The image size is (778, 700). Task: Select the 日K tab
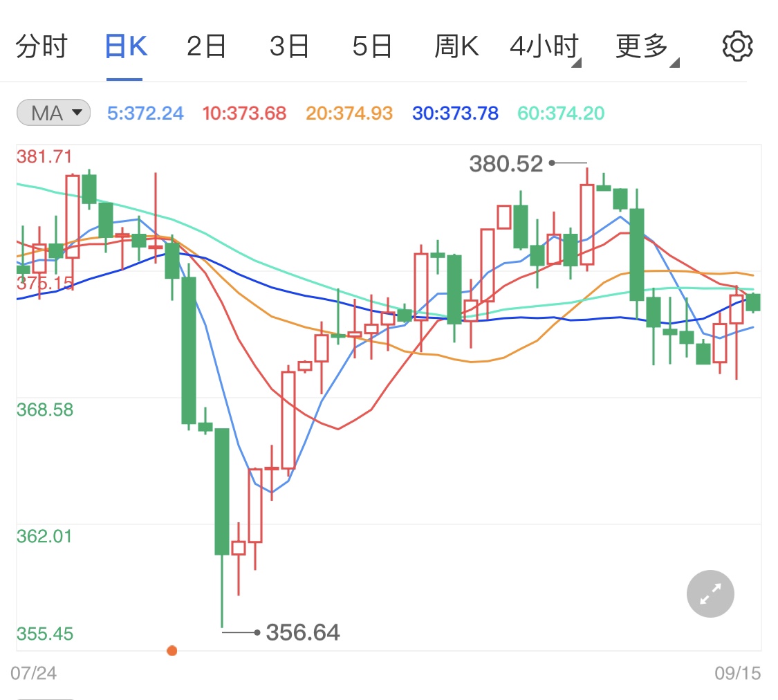coord(126,46)
